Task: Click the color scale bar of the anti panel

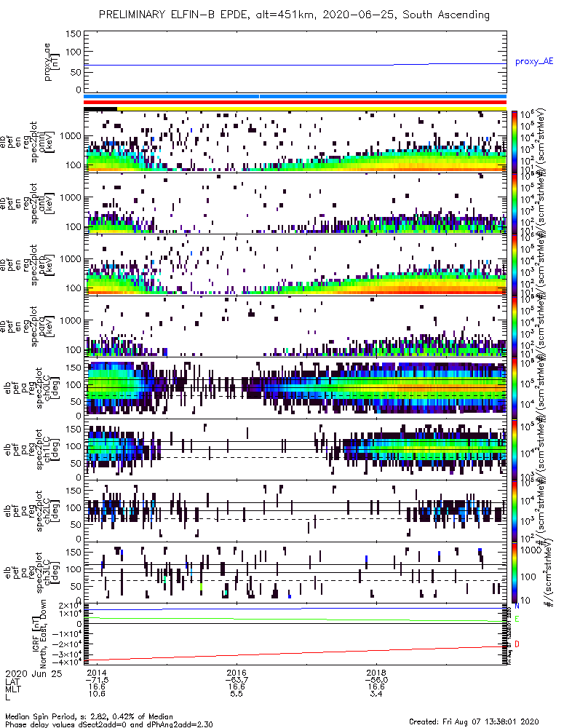Action: point(514,203)
